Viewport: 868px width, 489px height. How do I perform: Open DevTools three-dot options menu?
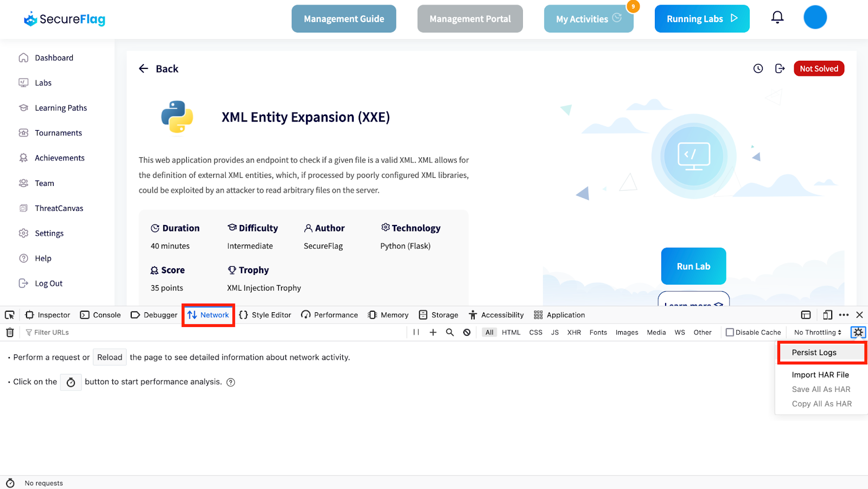(844, 315)
